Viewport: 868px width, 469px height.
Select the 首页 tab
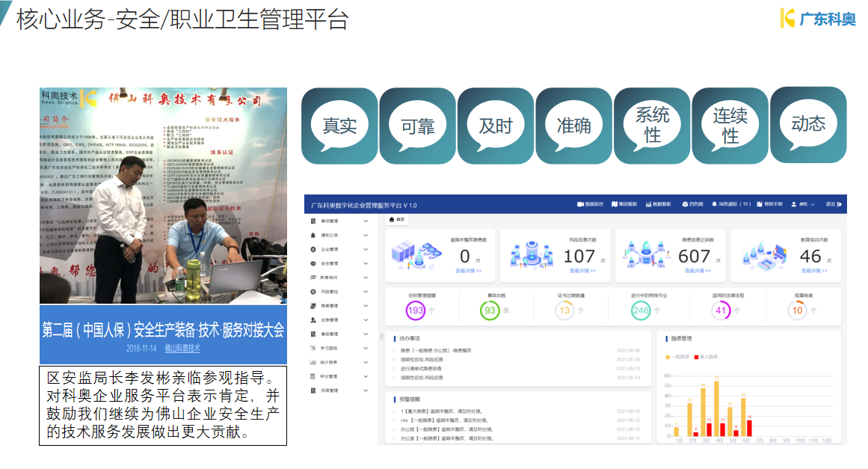click(396, 220)
